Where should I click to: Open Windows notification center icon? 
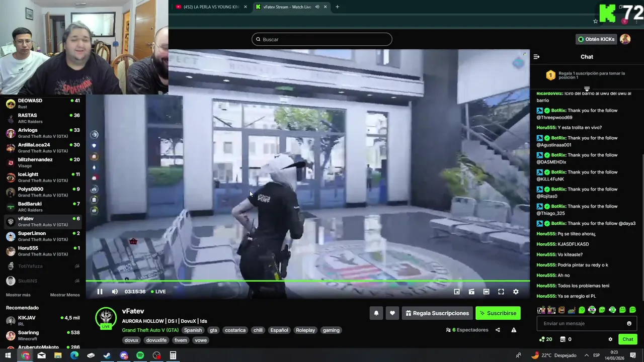[633, 355]
